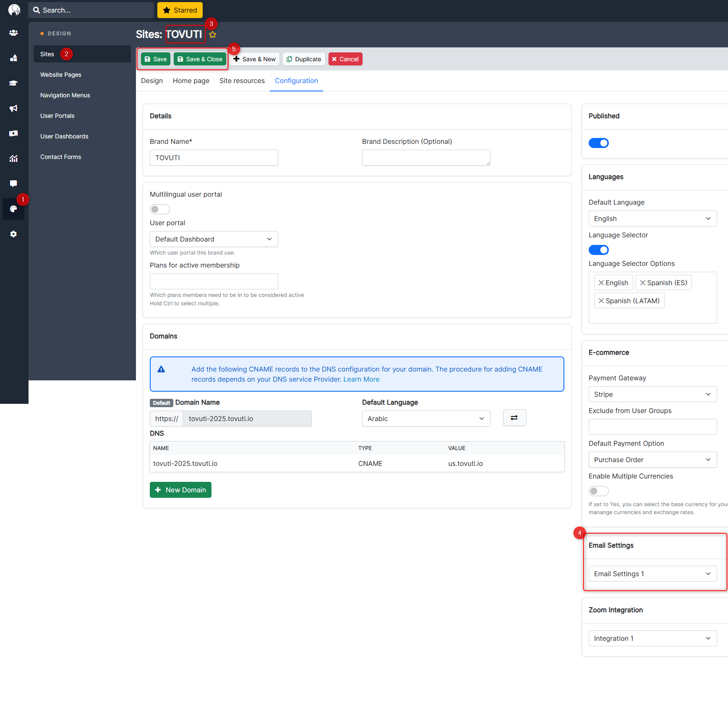Select the us.tovuti.io DNS value
Screen dimensions: 728x702
pos(465,463)
